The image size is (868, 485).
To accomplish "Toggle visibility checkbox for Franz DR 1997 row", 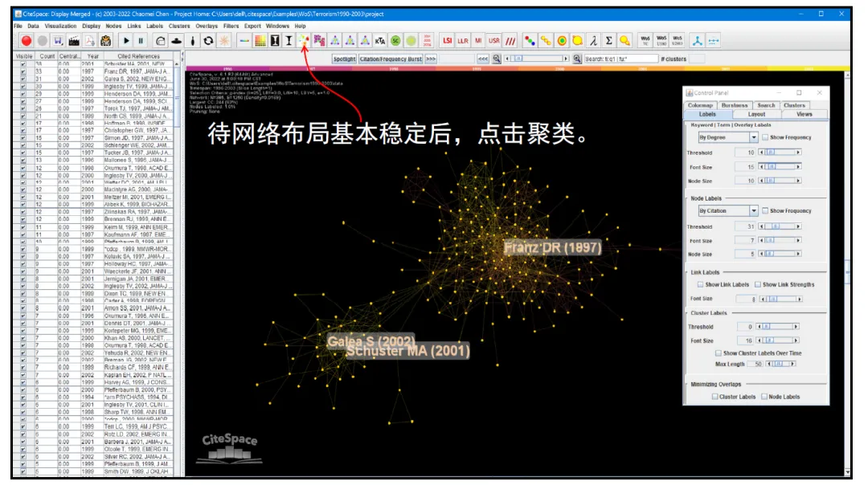I will 23,71.
